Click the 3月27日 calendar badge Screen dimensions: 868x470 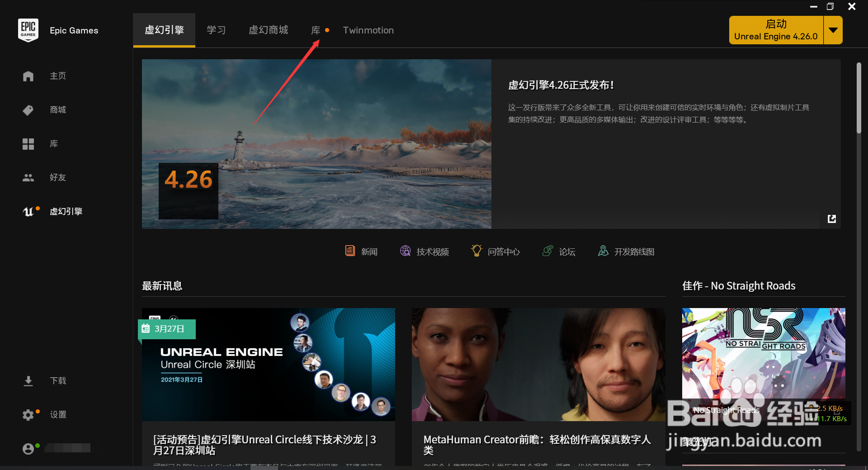tap(167, 329)
